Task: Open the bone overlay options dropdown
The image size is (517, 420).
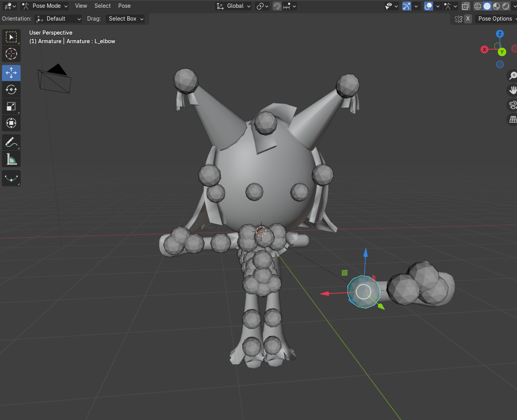Action: point(450,6)
